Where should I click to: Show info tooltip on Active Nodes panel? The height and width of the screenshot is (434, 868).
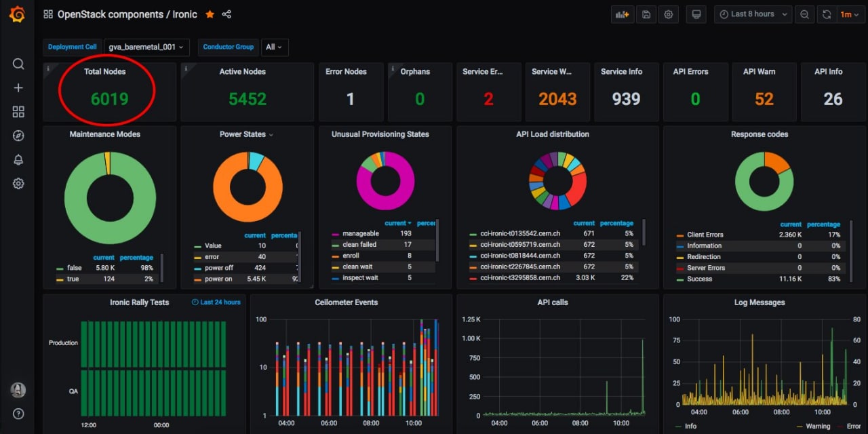185,67
